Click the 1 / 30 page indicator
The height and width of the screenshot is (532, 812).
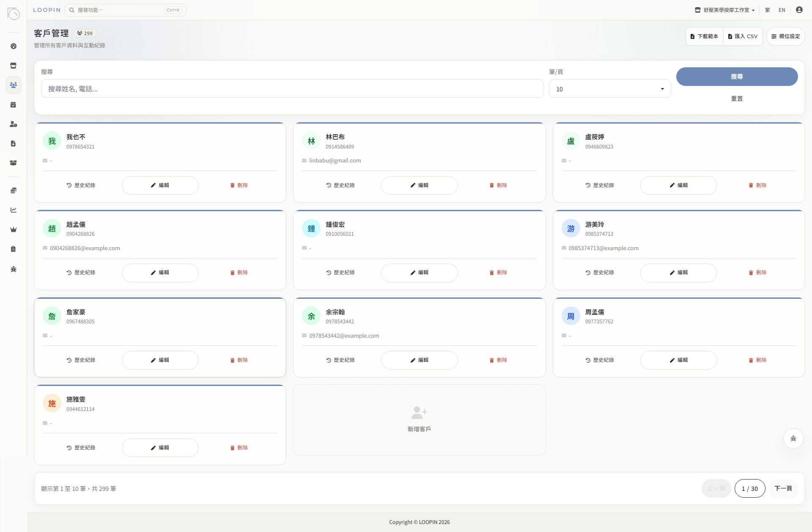(x=750, y=488)
